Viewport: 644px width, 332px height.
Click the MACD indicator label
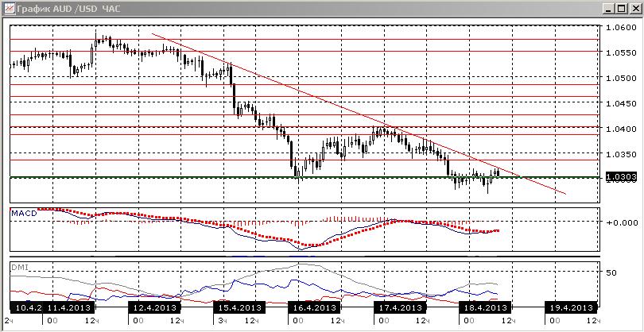[x=24, y=214]
